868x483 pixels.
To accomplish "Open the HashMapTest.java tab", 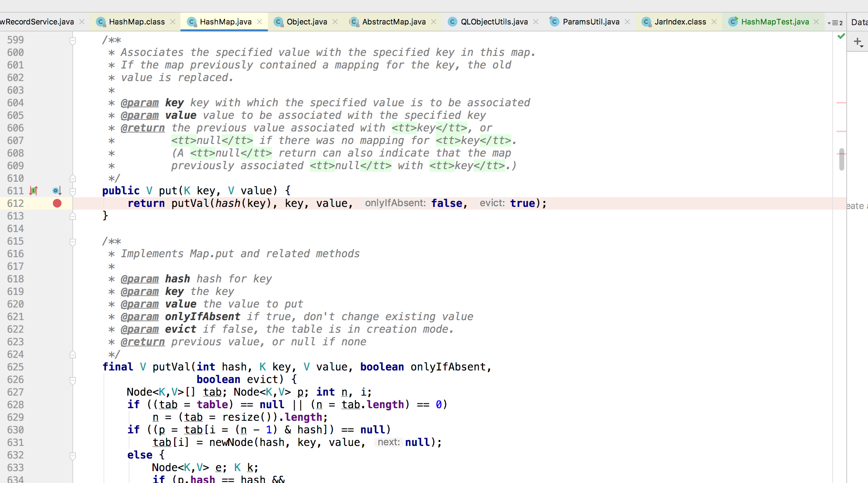I will pyautogui.click(x=775, y=22).
